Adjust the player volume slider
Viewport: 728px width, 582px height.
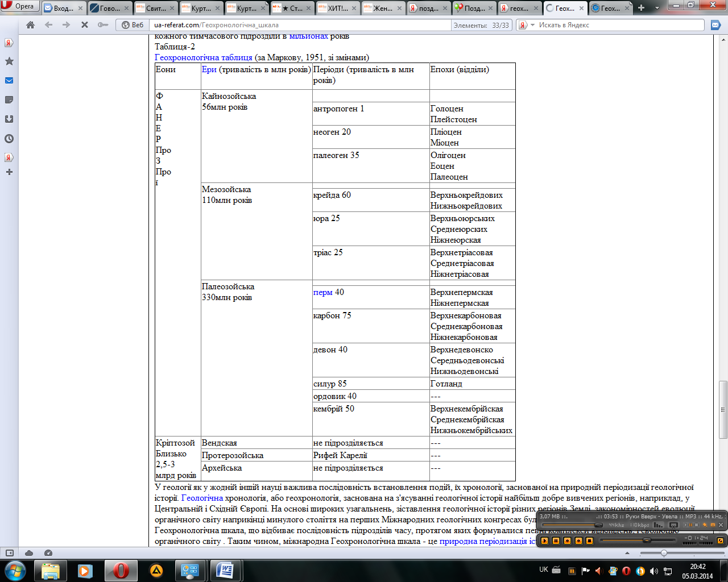[x=572, y=525]
